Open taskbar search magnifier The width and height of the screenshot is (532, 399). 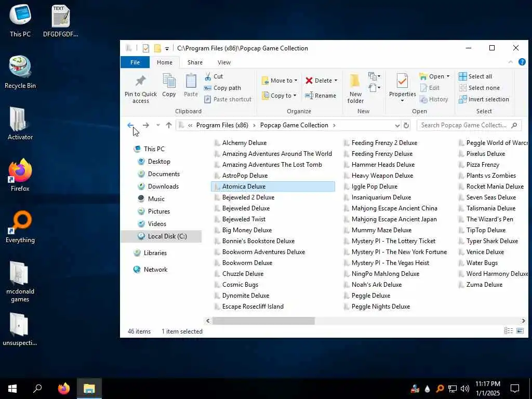pos(37,388)
